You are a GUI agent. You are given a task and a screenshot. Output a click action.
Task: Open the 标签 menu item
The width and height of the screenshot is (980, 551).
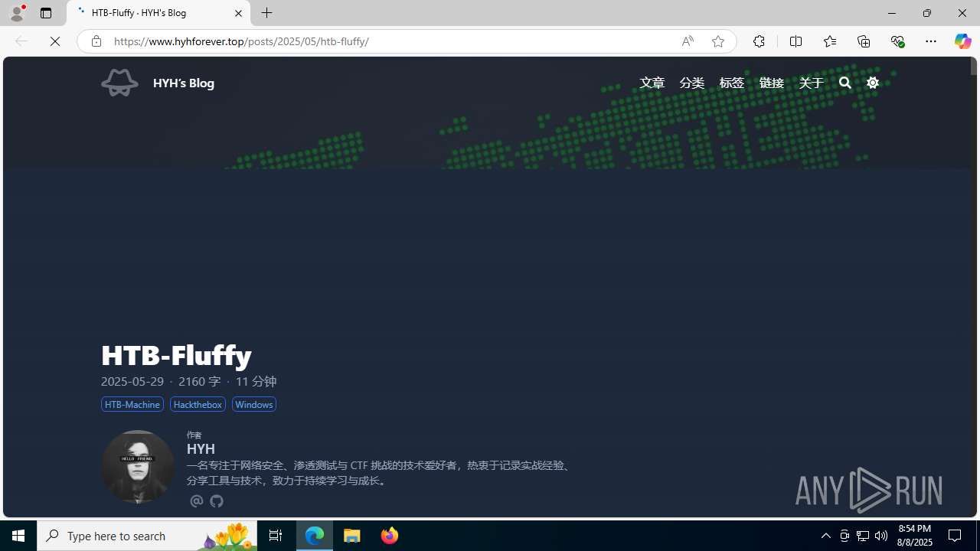(x=732, y=83)
